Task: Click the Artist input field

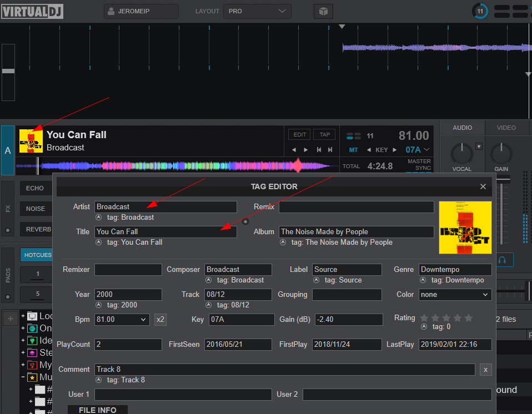Action: 165,207
